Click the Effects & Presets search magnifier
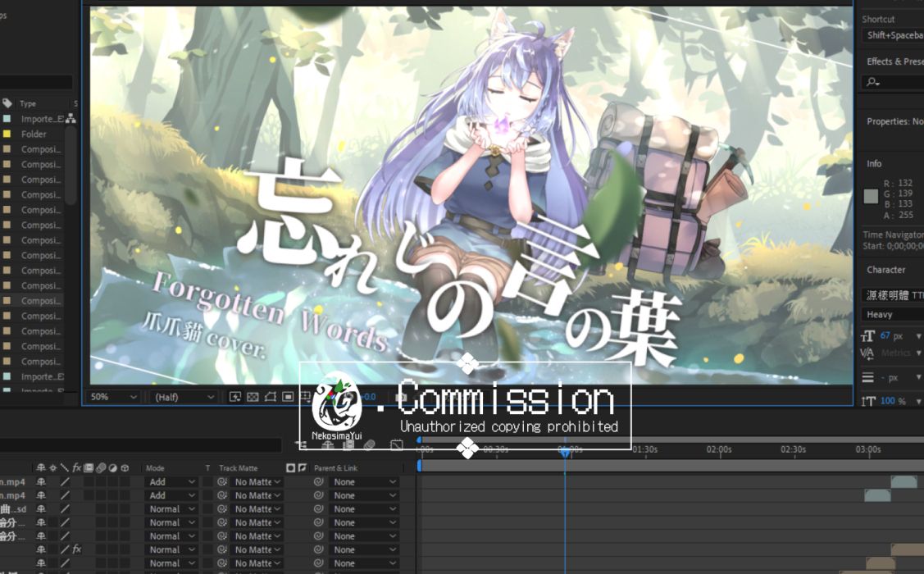The height and width of the screenshot is (574, 924). 872,83
